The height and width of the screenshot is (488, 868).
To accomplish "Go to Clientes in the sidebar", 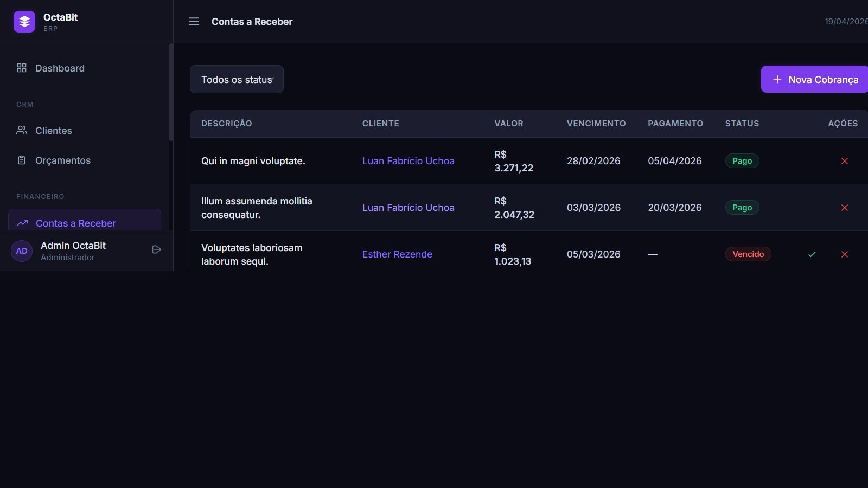I will click(53, 131).
